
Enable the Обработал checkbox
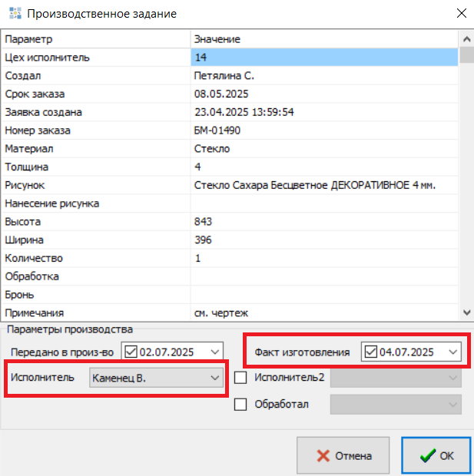click(x=240, y=404)
